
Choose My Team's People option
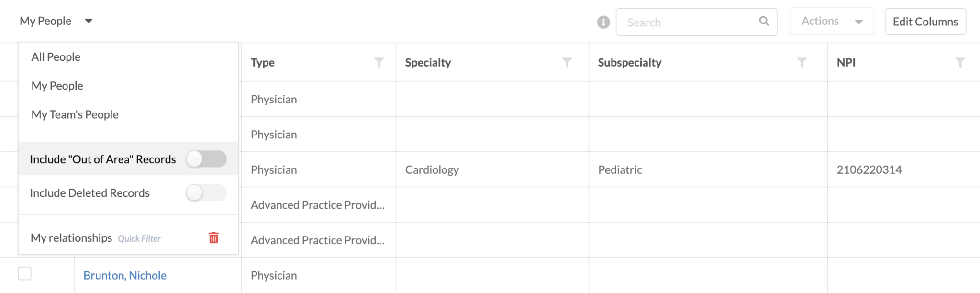(75, 114)
